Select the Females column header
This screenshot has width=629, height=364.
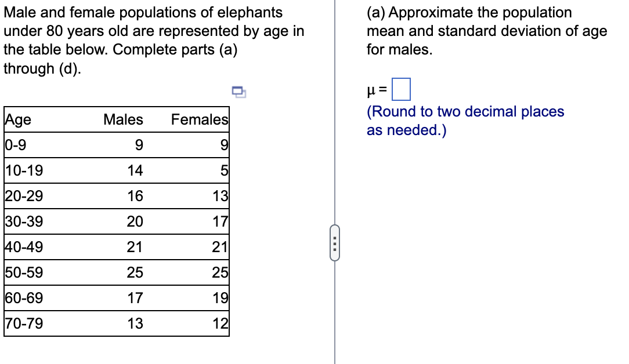198,119
